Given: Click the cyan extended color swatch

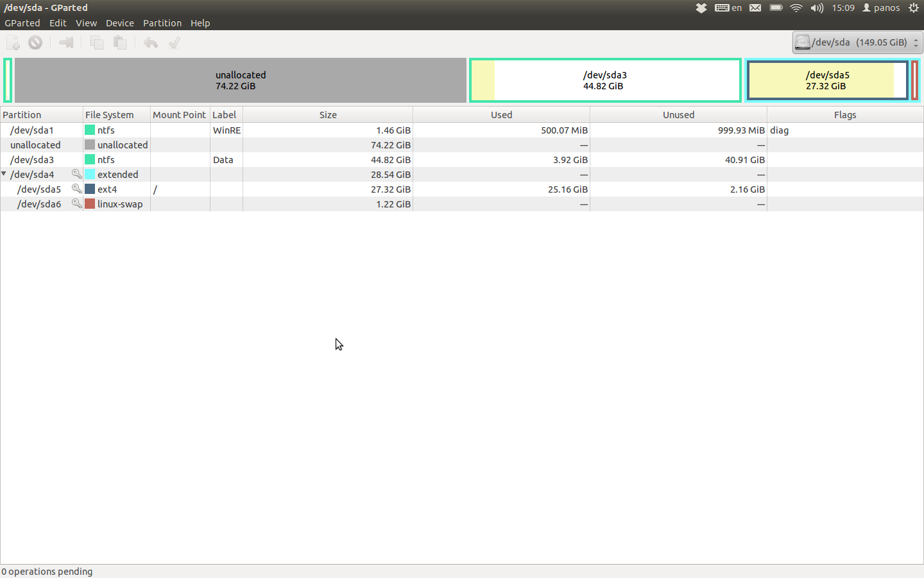Looking at the screenshot, I should [x=90, y=174].
